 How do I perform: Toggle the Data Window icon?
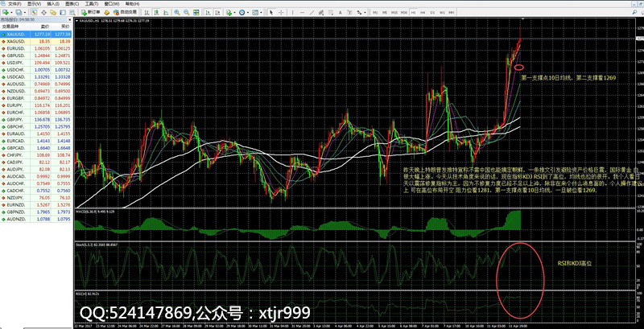43,12
